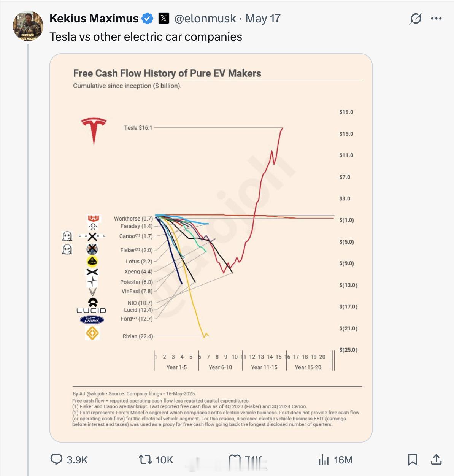Screen dimensions: 454x476
Task: Click the blue Ford oval logo in the chart
Action: coord(92,320)
